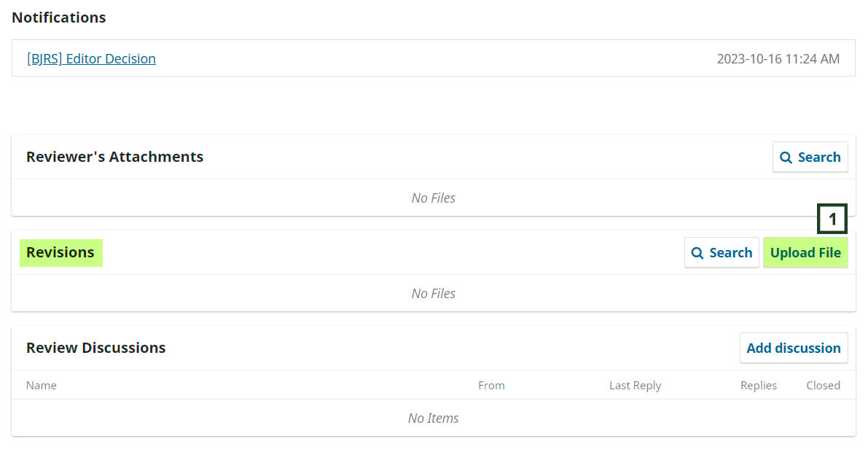This screenshot has width=868, height=452.
Task: Add a new review discussion
Action: 794,348
